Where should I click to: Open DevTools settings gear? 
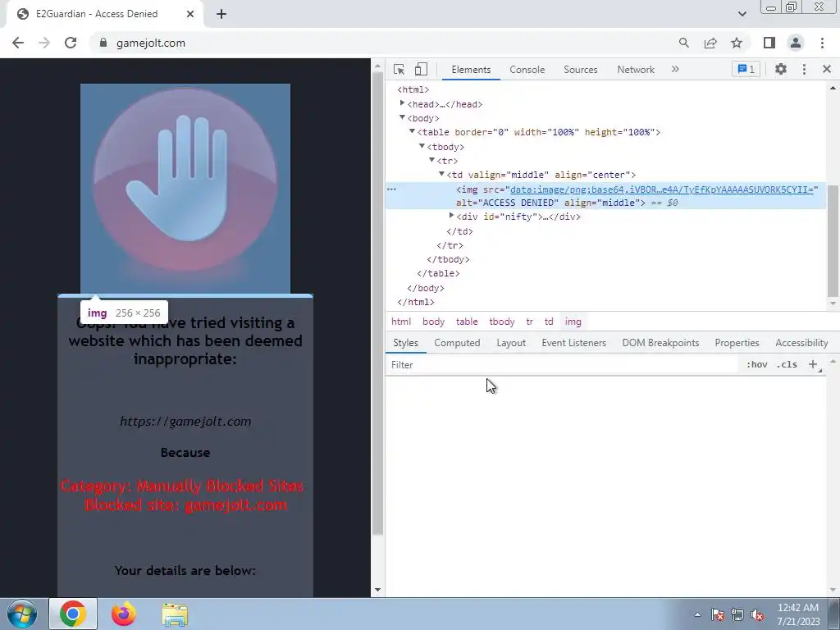(x=781, y=69)
